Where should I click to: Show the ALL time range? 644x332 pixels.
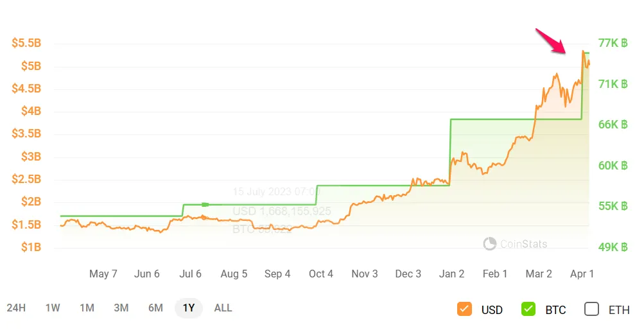coord(223,308)
